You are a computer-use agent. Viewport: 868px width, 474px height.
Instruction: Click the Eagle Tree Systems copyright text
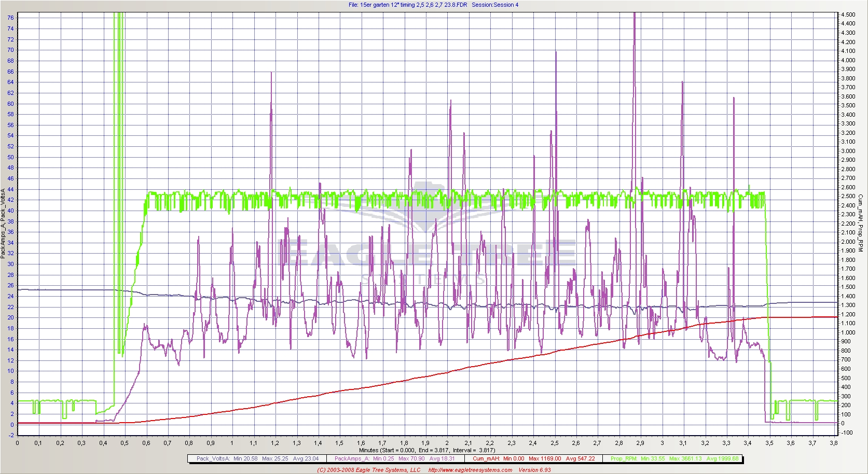coord(369,470)
